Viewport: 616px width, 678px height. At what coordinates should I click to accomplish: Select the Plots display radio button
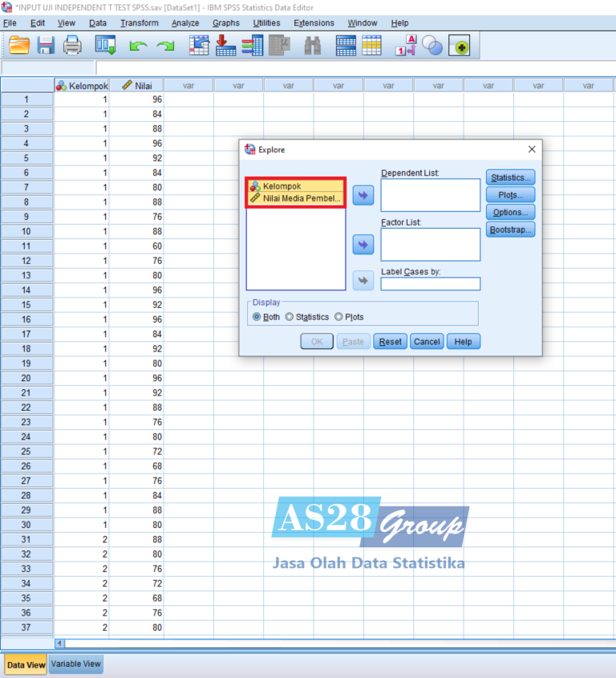click(338, 317)
